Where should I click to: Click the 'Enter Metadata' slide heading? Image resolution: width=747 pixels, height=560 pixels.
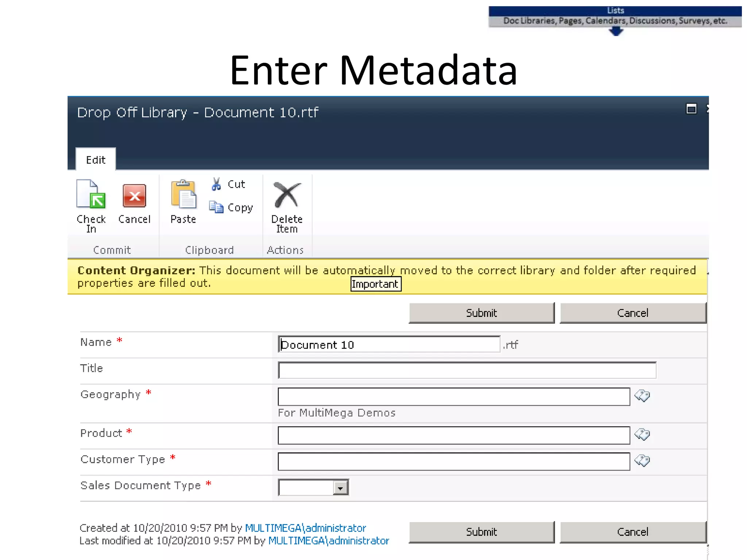[373, 70]
